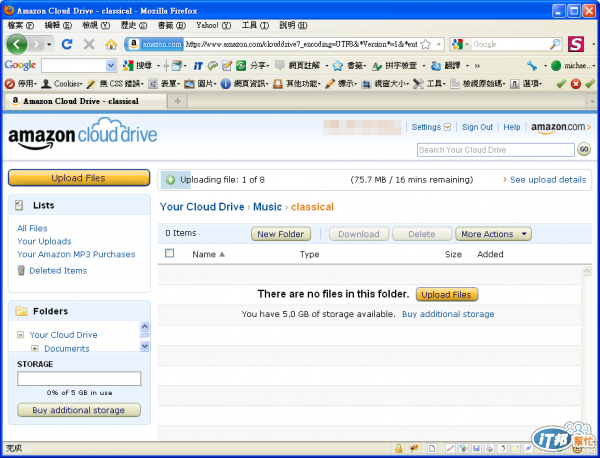Reload the page with the refresh icon
This screenshot has width=600, height=458.
(x=67, y=44)
